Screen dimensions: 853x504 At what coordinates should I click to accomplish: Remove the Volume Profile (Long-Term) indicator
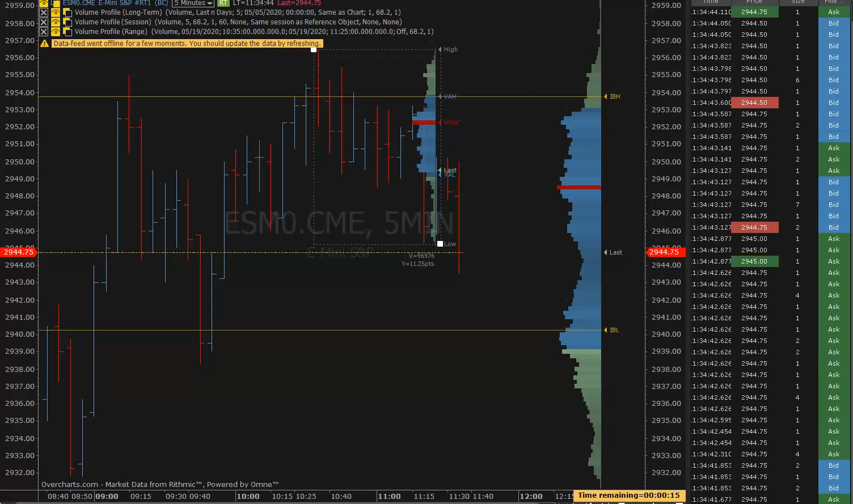coord(44,12)
